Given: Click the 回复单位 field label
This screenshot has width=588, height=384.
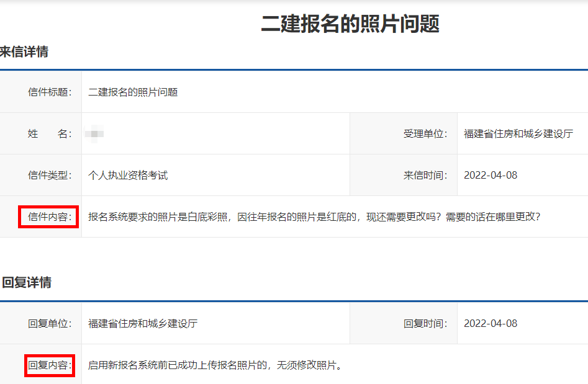Looking at the screenshot, I should coord(50,323).
